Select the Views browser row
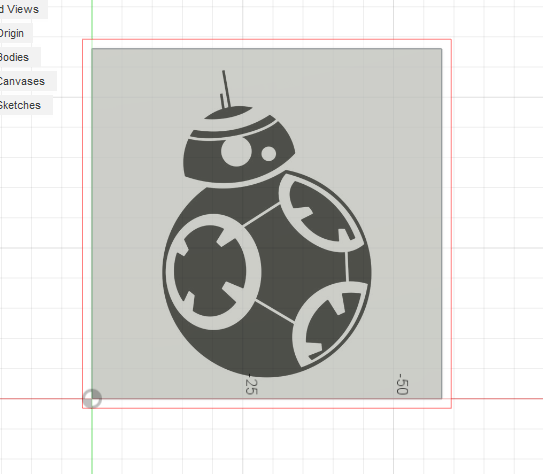This screenshot has height=474, width=543. coord(23,9)
